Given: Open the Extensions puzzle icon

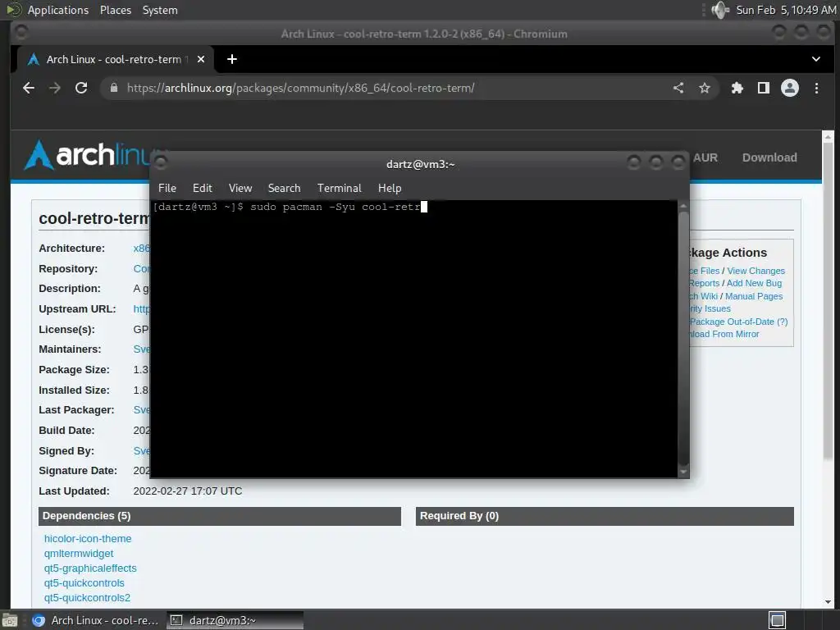Looking at the screenshot, I should point(737,88).
